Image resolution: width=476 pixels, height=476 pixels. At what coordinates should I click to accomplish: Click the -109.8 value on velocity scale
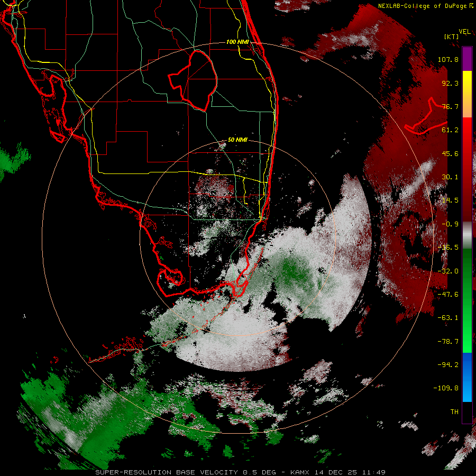tap(446, 388)
